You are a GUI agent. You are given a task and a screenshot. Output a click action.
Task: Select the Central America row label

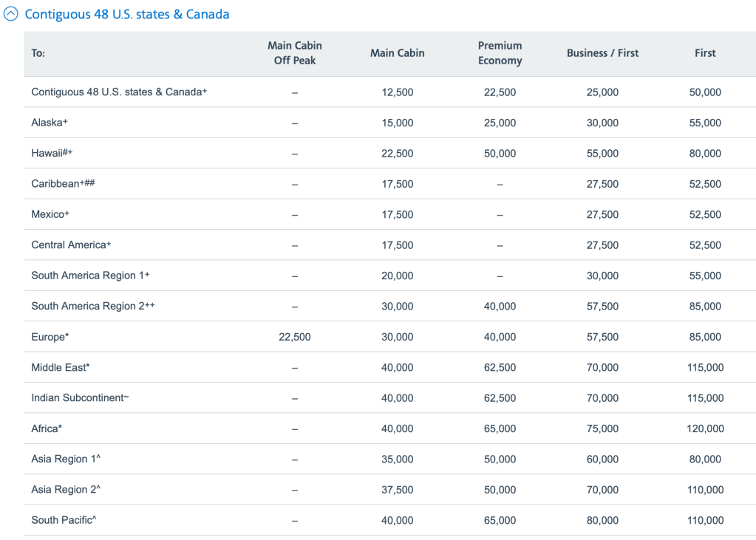(x=71, y=245)
